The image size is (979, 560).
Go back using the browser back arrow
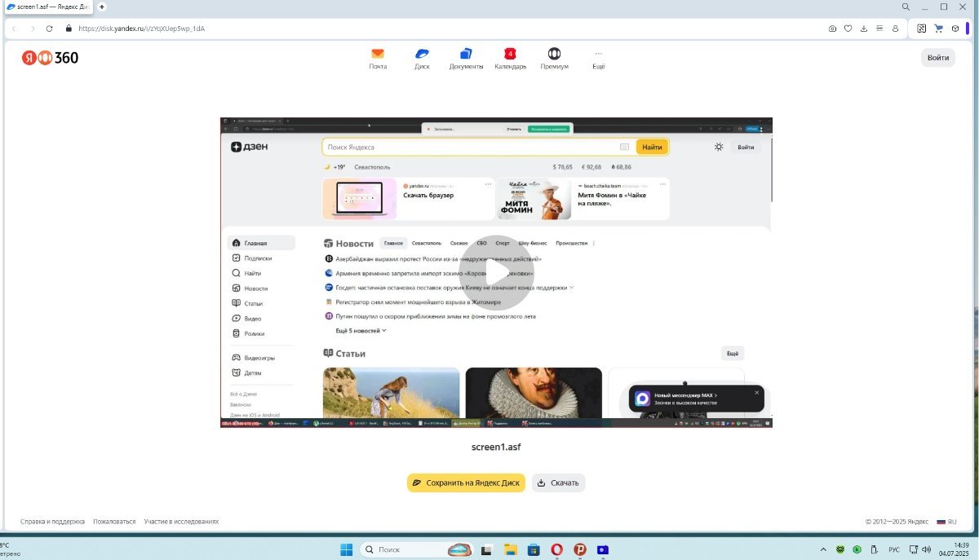(x=14, y=29)
